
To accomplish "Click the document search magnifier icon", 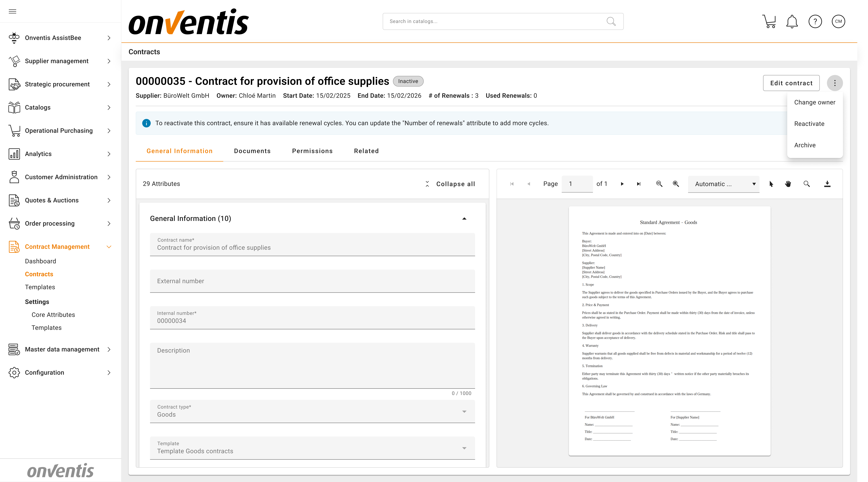I will pos(806,184).
